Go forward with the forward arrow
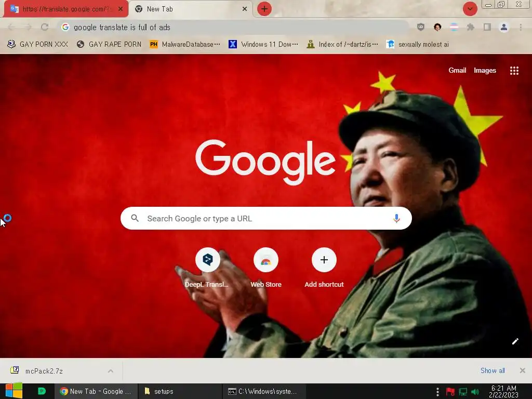 [x=28, y=27]
